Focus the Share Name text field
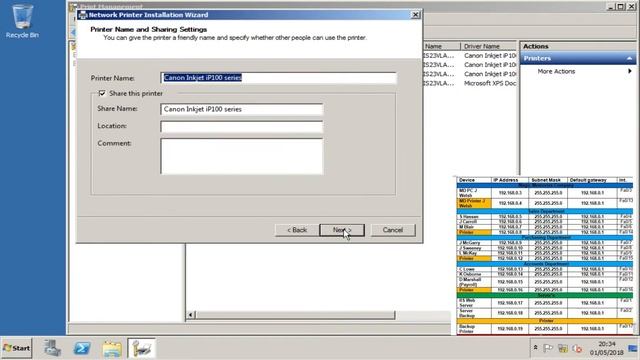Image resolution: width=640 pixels, height=360 pixels. [x=242, y=109]
